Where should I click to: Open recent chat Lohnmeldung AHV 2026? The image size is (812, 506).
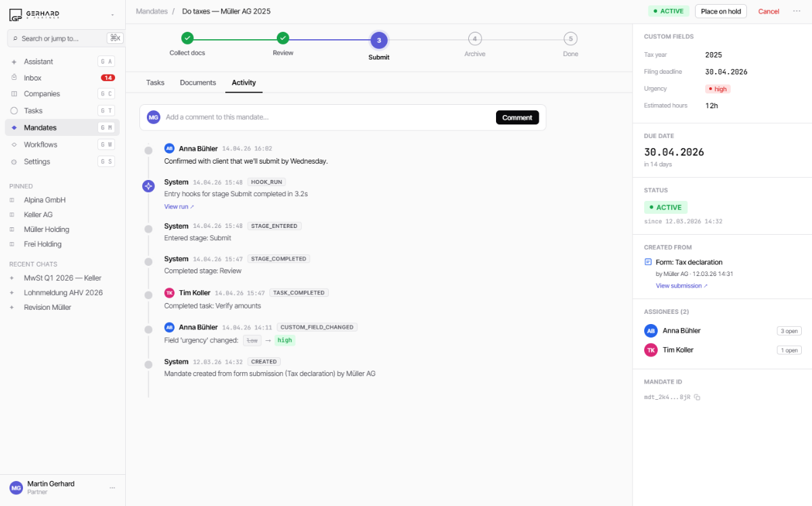tap(62, 293)
